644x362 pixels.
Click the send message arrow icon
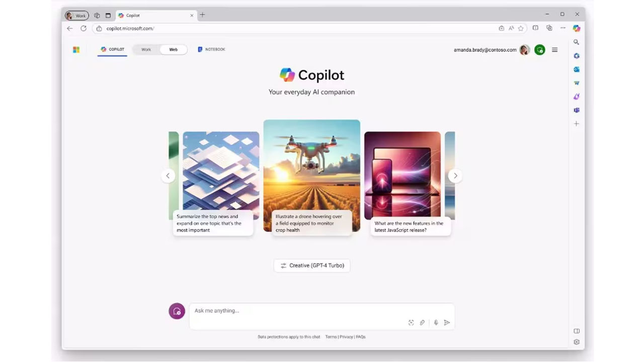(447, 323)
